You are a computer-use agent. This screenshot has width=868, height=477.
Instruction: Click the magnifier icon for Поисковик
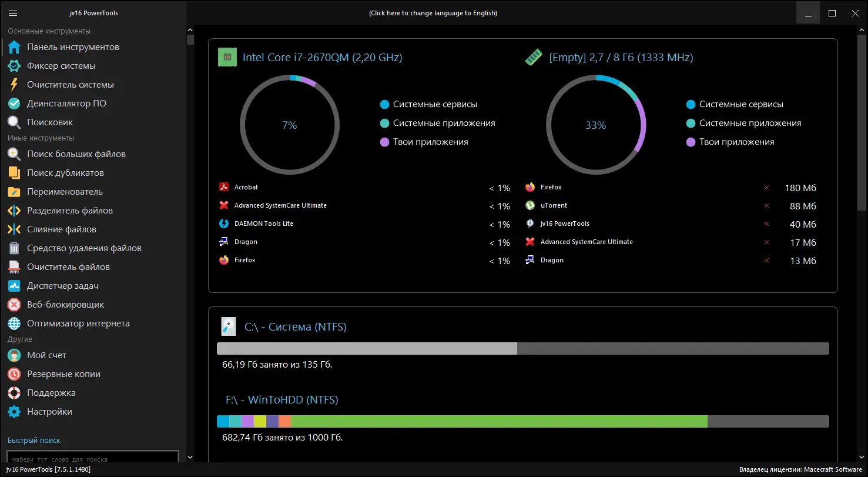(x=15, y=122)
